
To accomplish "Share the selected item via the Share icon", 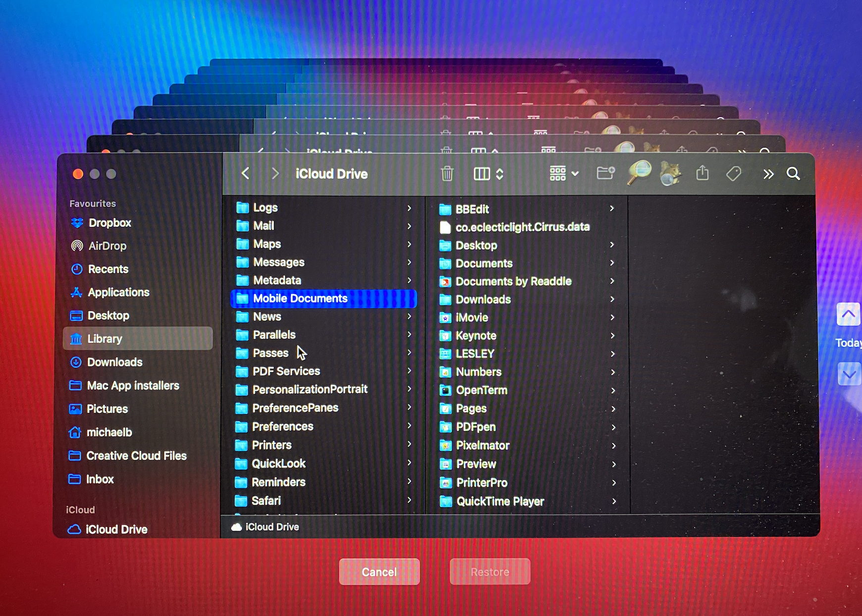I will (702, 174).
